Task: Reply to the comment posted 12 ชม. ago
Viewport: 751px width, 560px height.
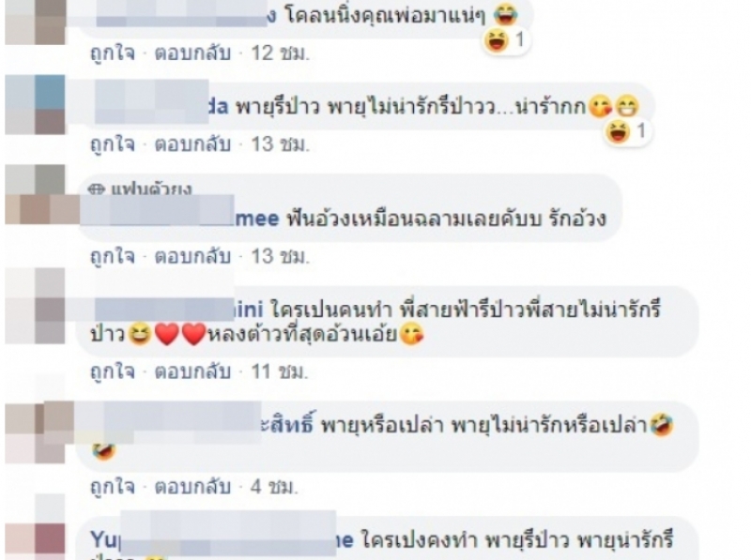Action: pos(192,53)
